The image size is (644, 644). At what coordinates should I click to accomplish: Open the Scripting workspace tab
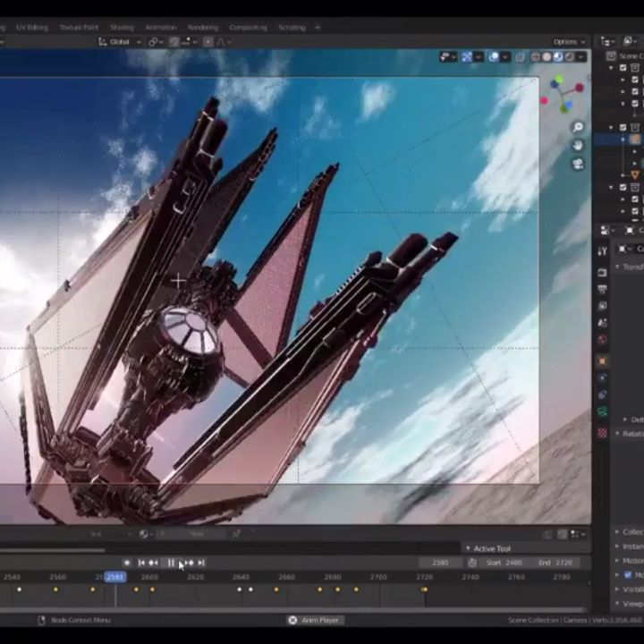coord(292,28)
